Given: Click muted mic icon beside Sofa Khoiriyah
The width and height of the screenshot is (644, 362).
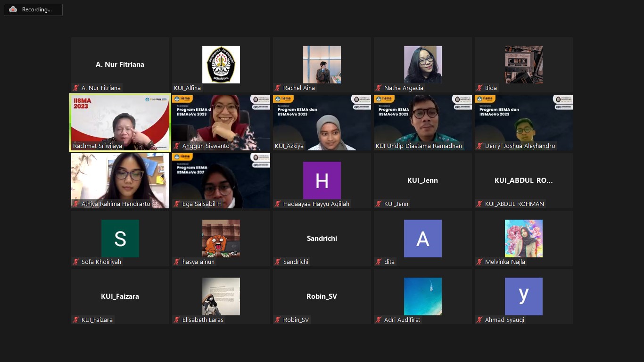Looking at the screenshot, I should click(76, 262).
